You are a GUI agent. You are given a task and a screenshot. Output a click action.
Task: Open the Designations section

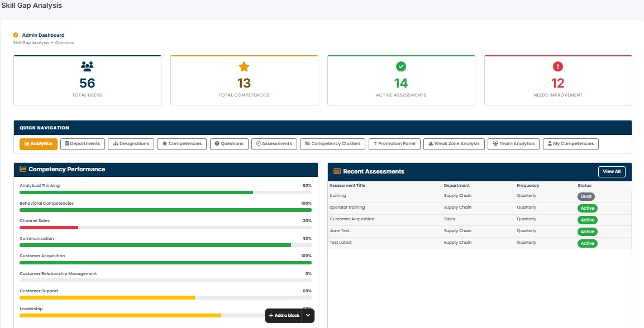pos(131,144)
